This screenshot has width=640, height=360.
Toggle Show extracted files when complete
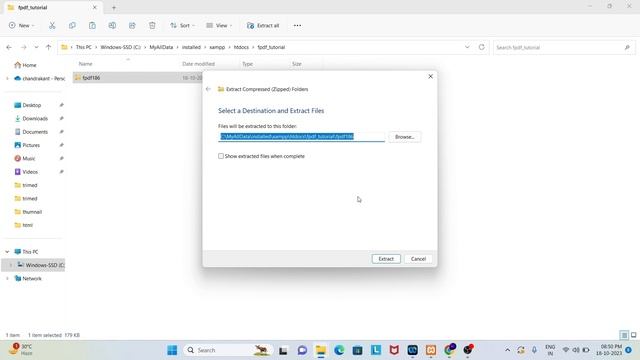point(221,156)
